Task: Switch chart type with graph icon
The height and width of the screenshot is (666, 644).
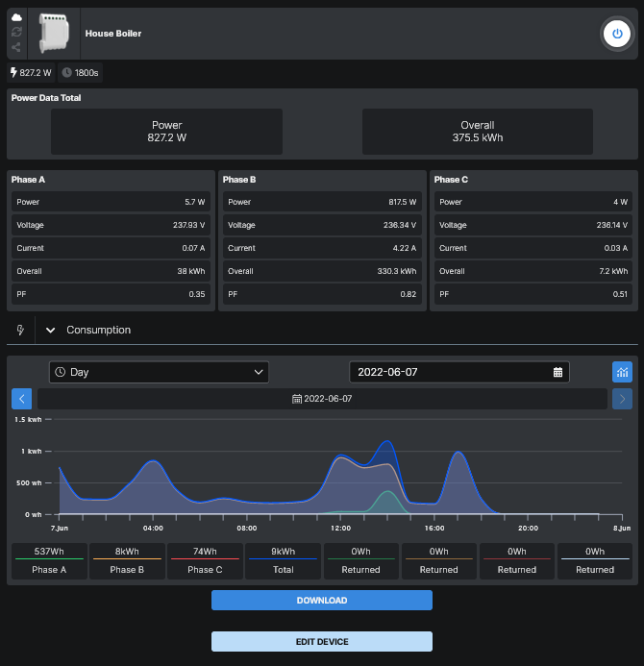Action: [x=622, y=372]
